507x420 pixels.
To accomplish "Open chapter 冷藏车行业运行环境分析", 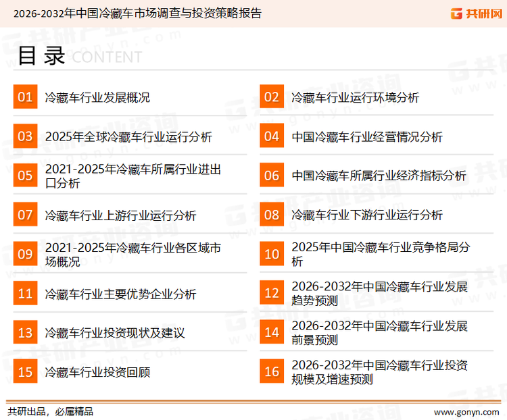I will tap(356, 97).
